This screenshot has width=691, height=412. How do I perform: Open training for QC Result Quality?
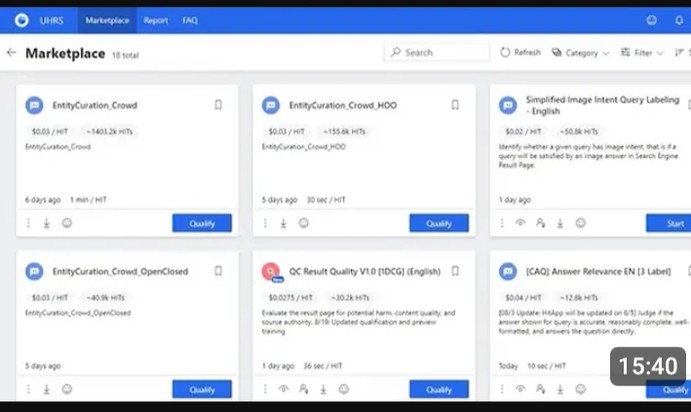(304, 389)
